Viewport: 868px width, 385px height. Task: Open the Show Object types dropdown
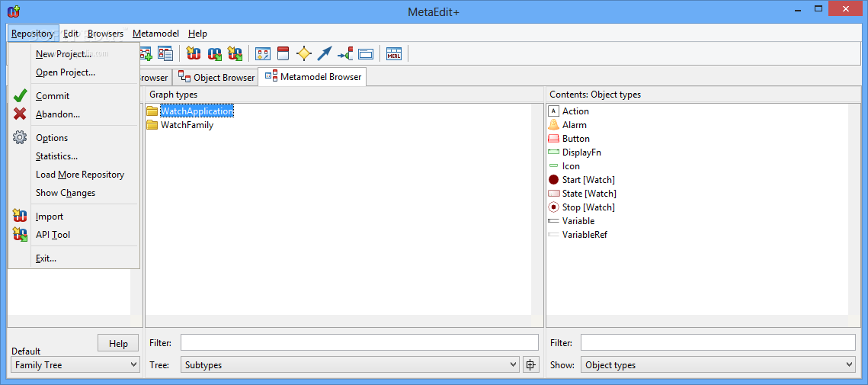click(x=718, y=364)
